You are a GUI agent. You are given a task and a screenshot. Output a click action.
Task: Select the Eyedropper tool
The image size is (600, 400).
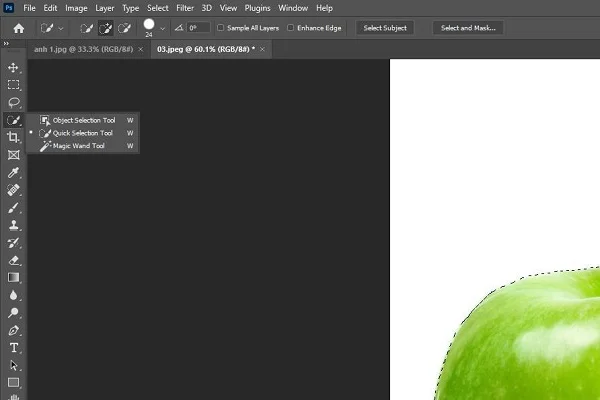click(14, 172)
